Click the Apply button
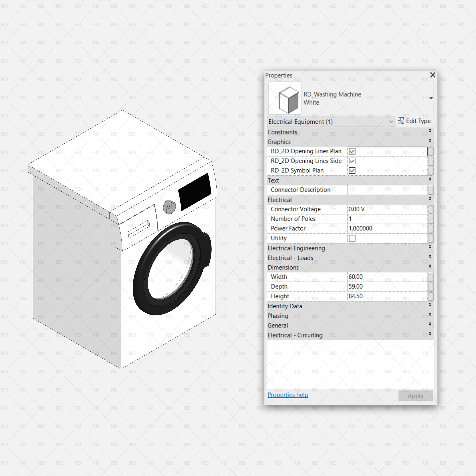The image size is (476, 476). pyautogui.click(x=415, y=396)
